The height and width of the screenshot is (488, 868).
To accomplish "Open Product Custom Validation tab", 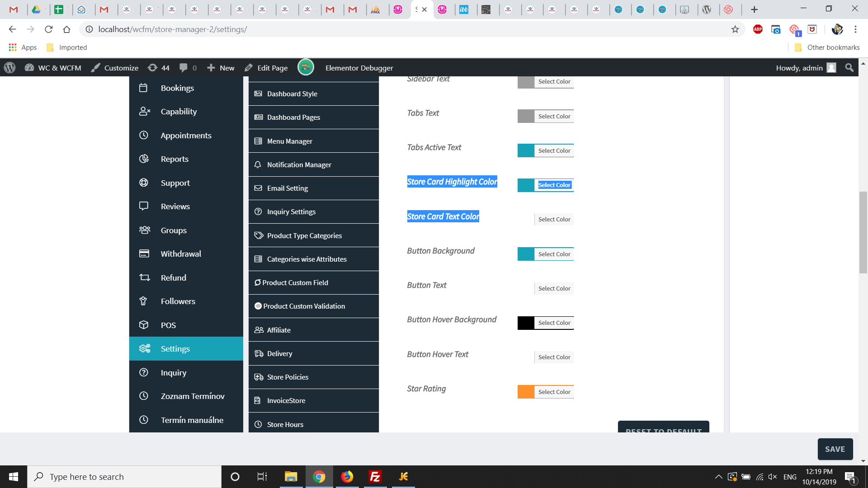I will click(x=314, y=306).
